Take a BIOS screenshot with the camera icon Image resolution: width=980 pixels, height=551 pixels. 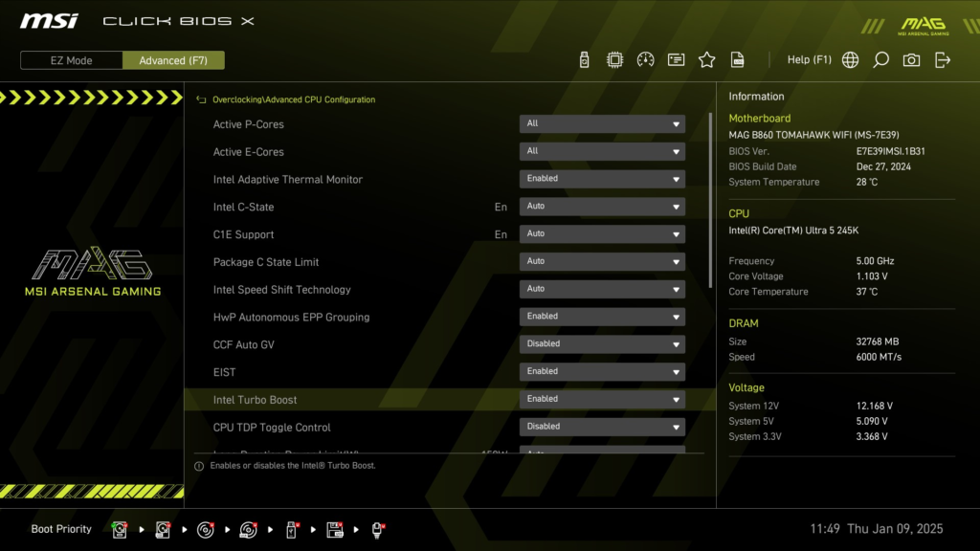click(x=910, y=59)
